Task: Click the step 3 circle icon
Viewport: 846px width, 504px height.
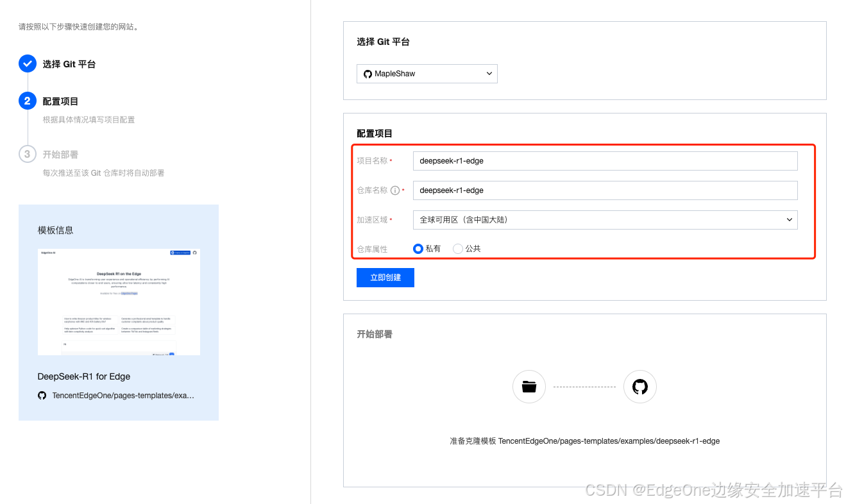Action: (x=27, y=154)
